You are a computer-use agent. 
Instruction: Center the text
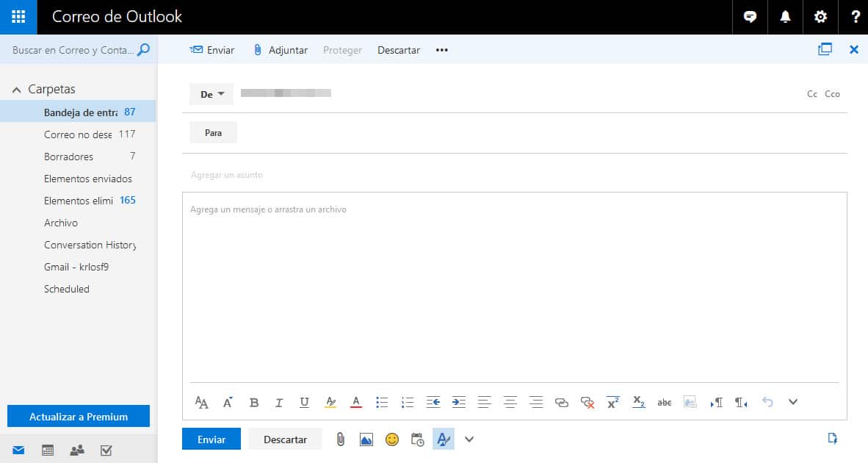click(510, 403)
